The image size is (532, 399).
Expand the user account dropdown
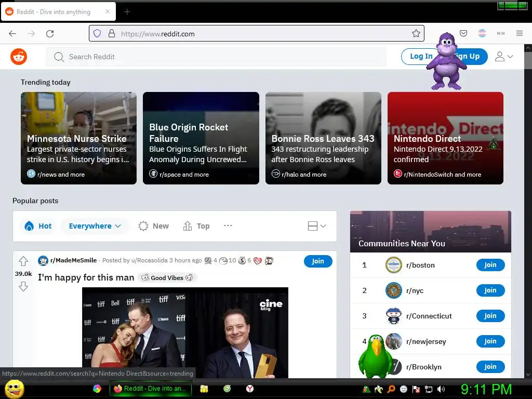pos(504,57)
